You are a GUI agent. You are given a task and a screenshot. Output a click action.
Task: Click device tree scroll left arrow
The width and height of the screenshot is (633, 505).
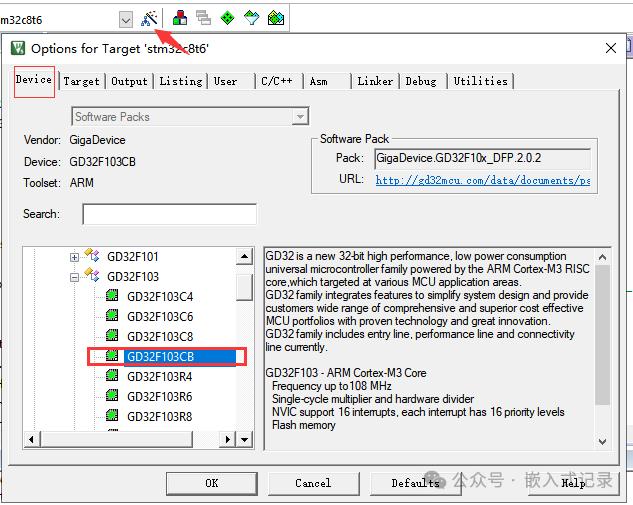pos(32,439)
